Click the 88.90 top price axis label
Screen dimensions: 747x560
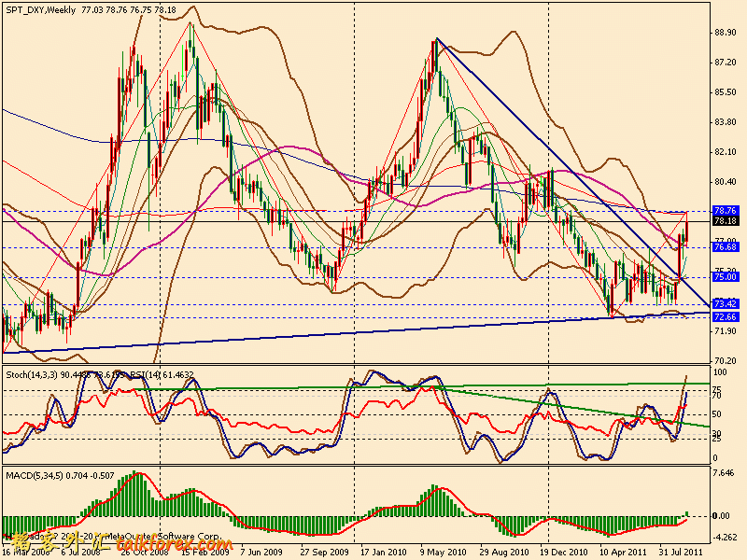pos(726,32)
